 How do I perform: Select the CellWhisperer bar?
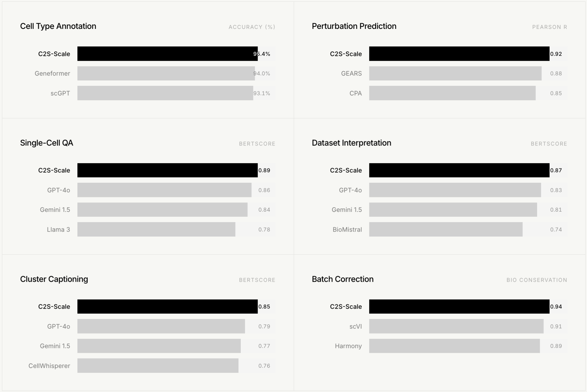(158, 366)
